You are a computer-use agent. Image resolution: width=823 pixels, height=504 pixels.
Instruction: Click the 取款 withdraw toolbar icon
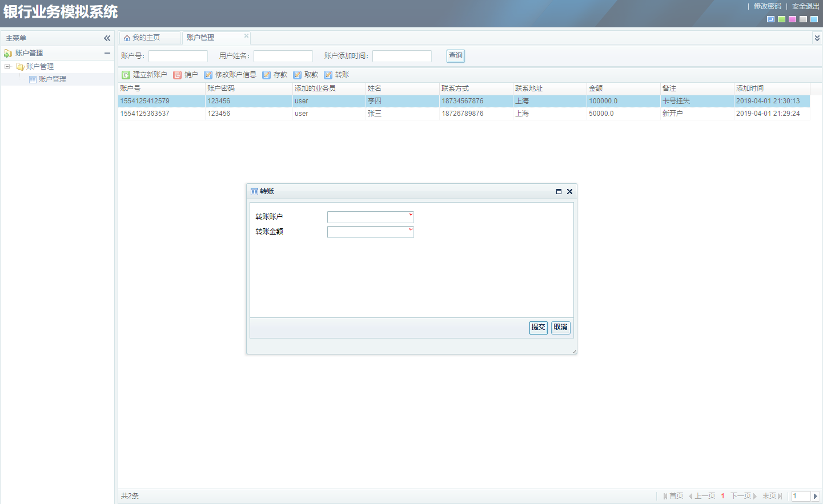[297, 75]
